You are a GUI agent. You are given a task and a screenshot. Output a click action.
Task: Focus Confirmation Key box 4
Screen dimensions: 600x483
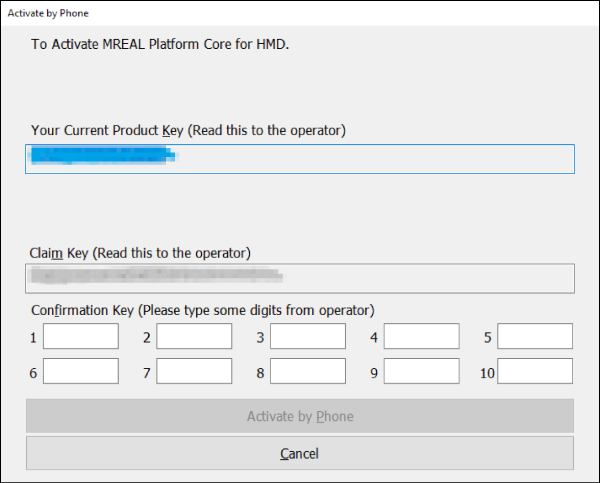pos(421,336)
